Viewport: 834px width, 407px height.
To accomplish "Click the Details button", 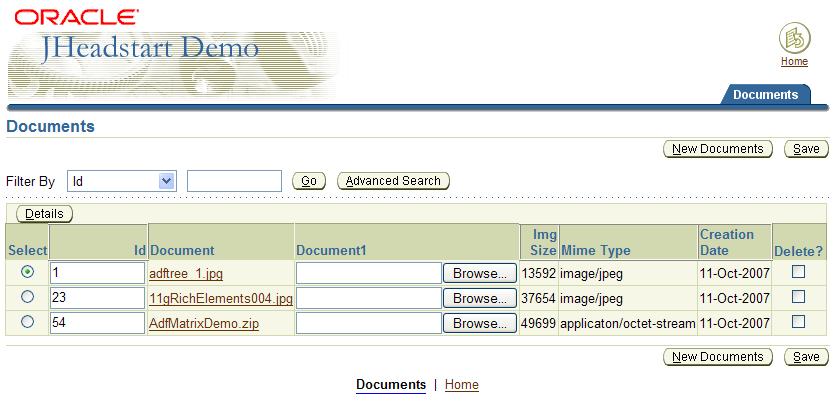I will pos(44,214).
